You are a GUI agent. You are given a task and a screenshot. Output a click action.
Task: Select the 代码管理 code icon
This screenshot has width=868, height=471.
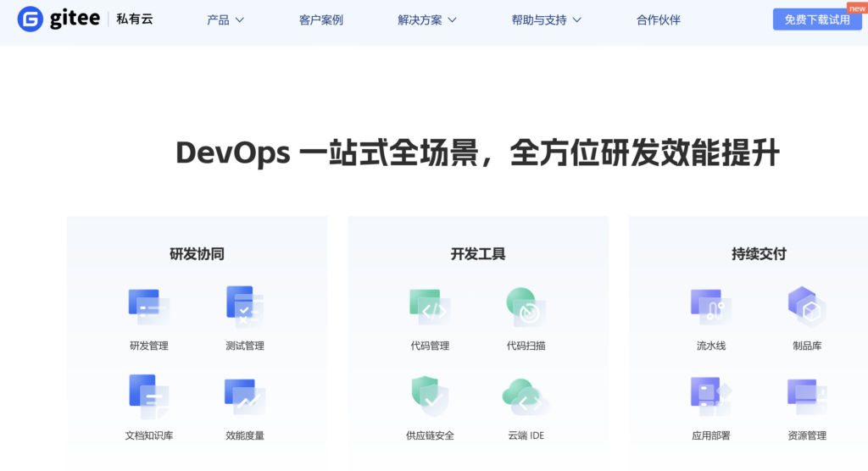point(430,307)
